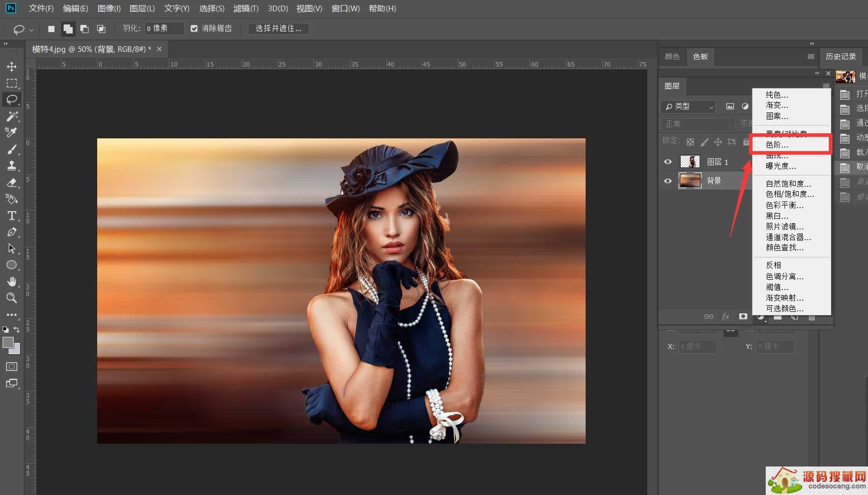Image resolution: width=868 pixels, height=495 pixels.
Task: Click the Intersect with Selection mode icon
Action: tap(101, 29)
